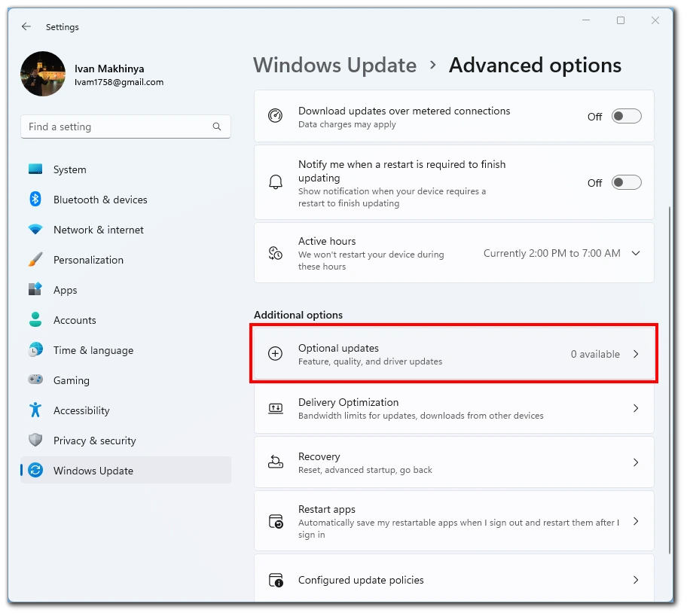Click the back arrow in Settings header

26,26
